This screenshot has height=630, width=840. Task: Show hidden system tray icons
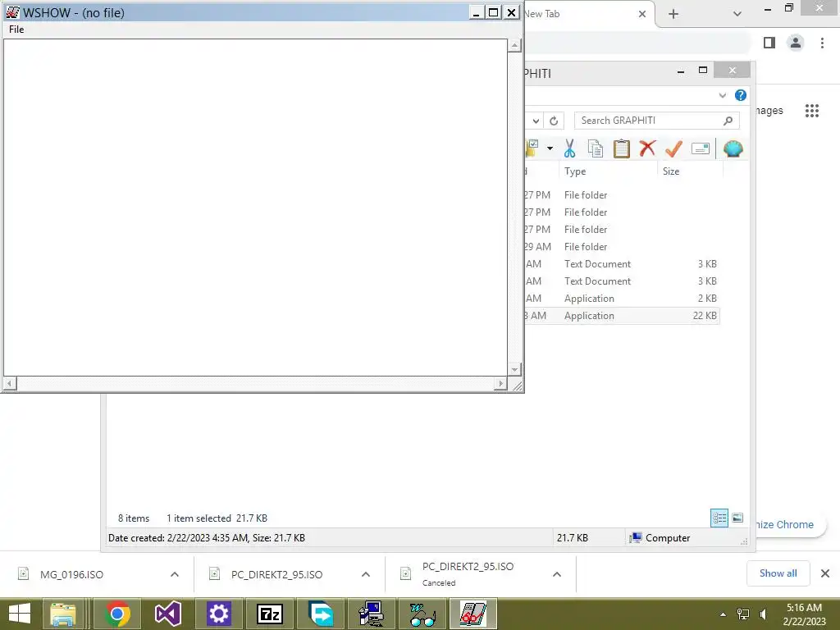(x=723, y=614)
